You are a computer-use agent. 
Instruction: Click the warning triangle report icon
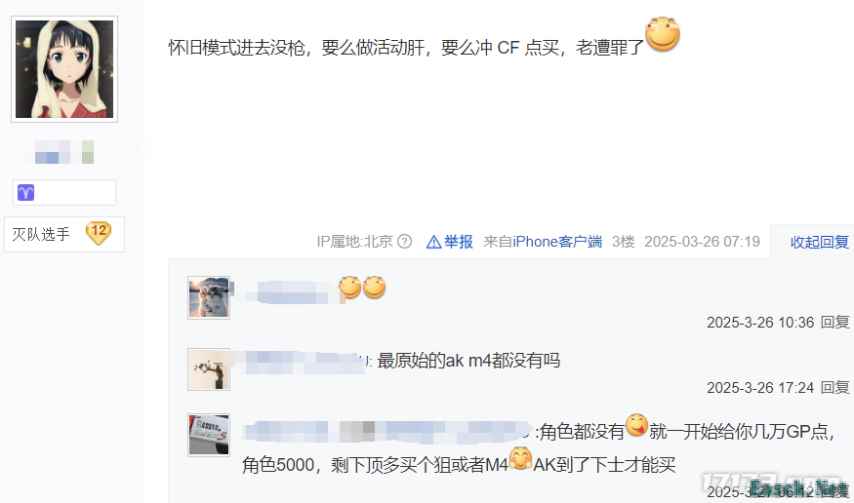click(x=434, y=242)
